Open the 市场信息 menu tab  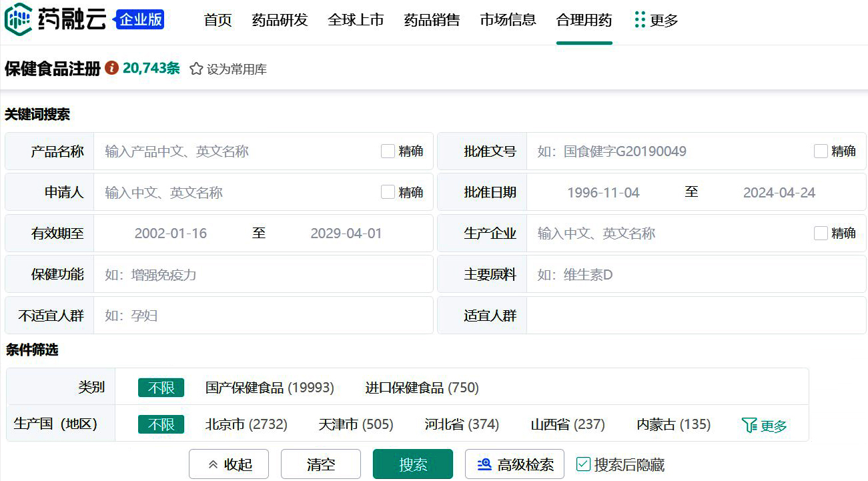coord(508,20)
